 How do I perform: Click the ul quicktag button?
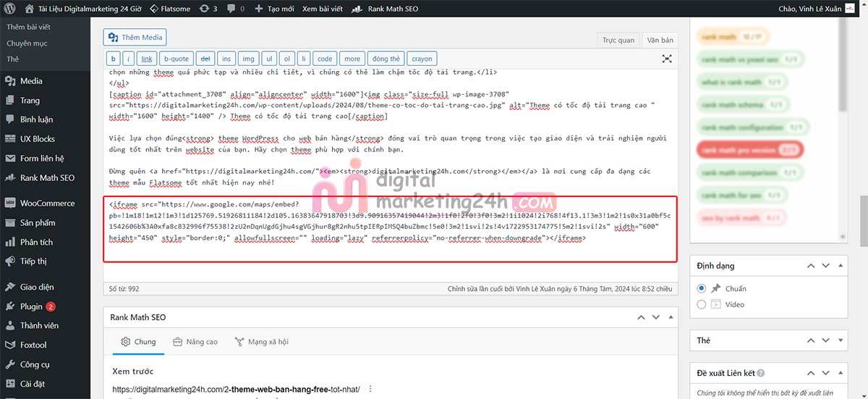click(269, 59)
